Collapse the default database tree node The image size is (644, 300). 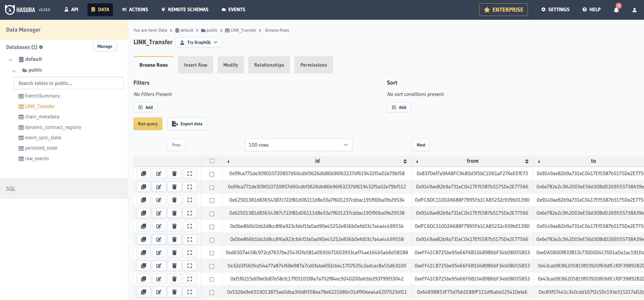pos(10,60)
